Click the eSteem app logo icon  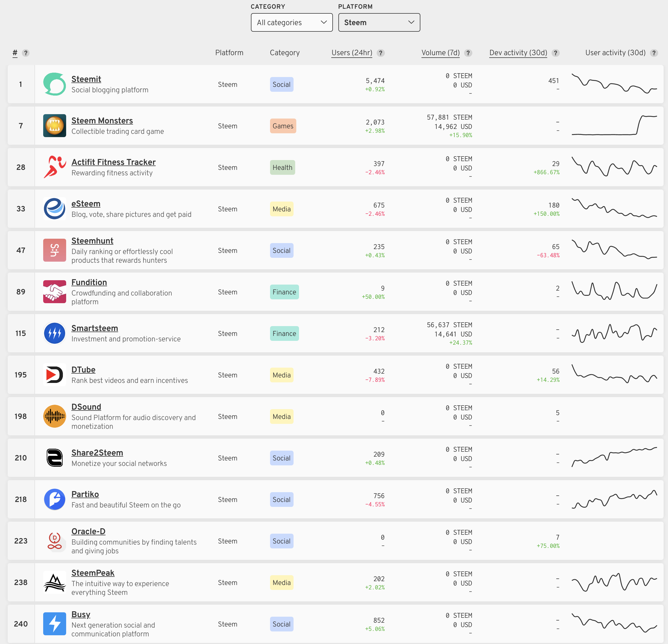55,209
